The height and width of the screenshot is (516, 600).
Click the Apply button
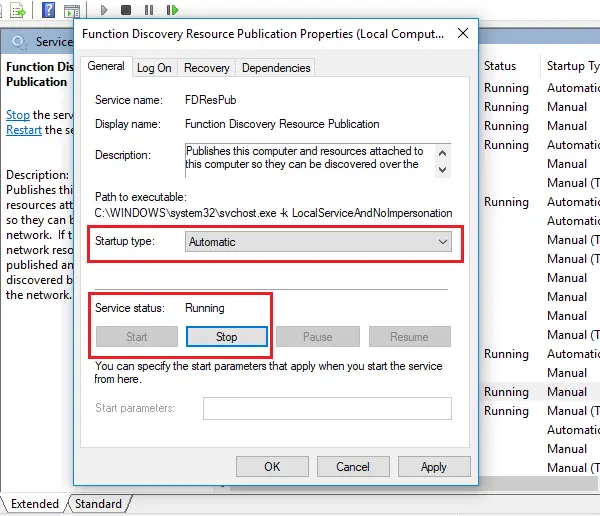[434, 467]
